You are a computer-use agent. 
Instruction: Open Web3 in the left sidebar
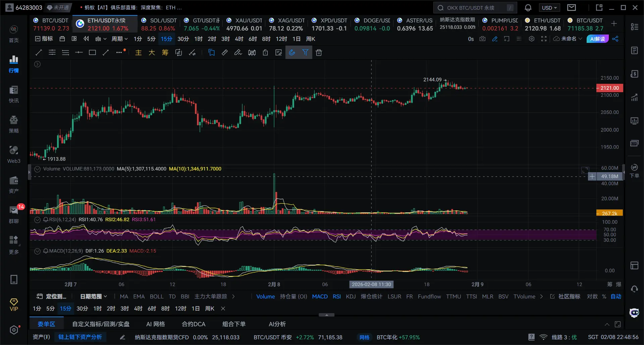14,154
